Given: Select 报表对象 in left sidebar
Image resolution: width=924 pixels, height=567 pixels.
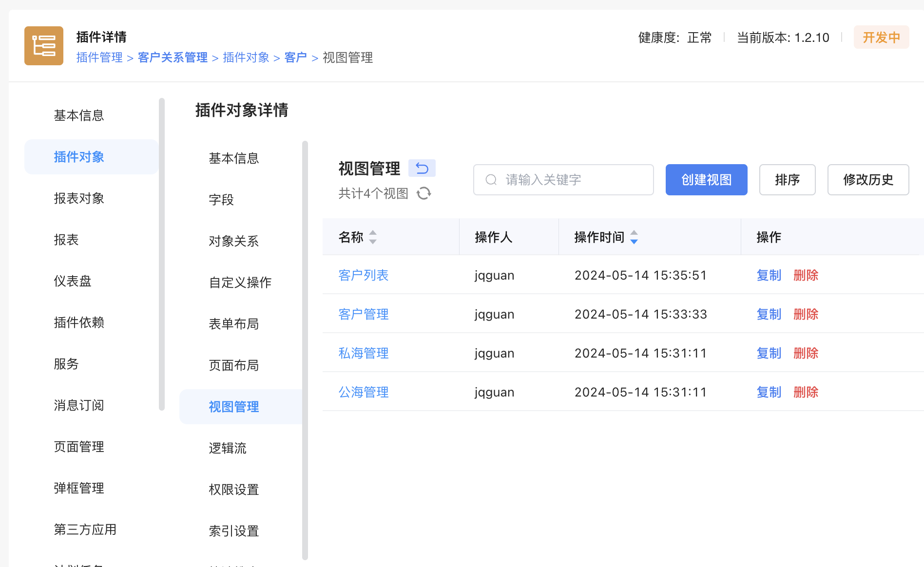Looking at the screenshot, I should pos(79,198).
